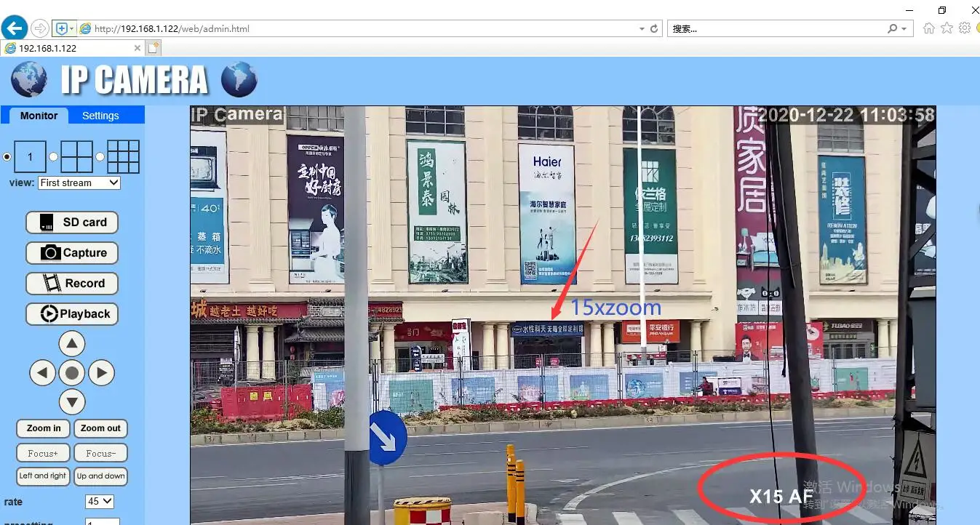The width and height of the screenshot is (980, 525).
Task: Select the single-view layout radio button
Action: (x=8, y=156)
